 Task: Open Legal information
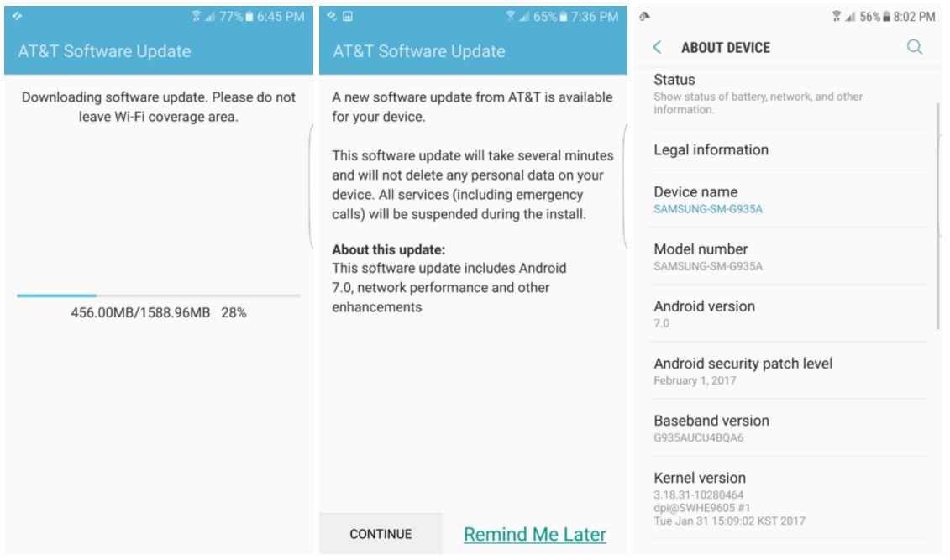pyautogui.click(x=788, y=149)
